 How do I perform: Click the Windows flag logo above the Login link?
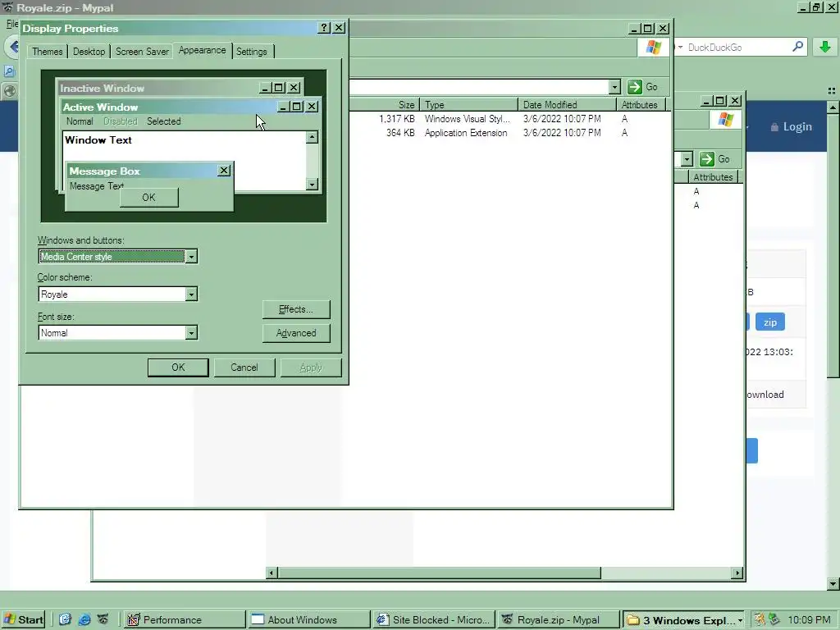[x=726, y=120]
